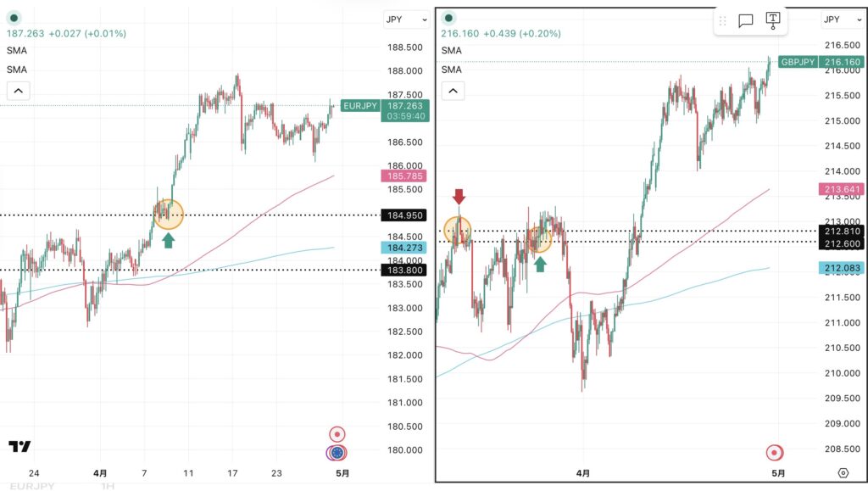Select the first SMA indicator on EURJPY chart
The width and height of the screenshot is (868, 491).
pos(17,51)
